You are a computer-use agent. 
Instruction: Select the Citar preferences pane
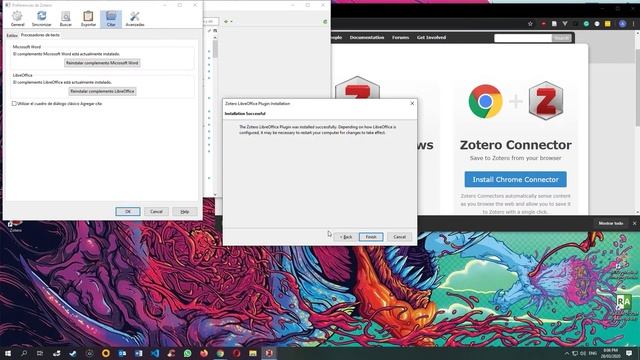(111, 19)
